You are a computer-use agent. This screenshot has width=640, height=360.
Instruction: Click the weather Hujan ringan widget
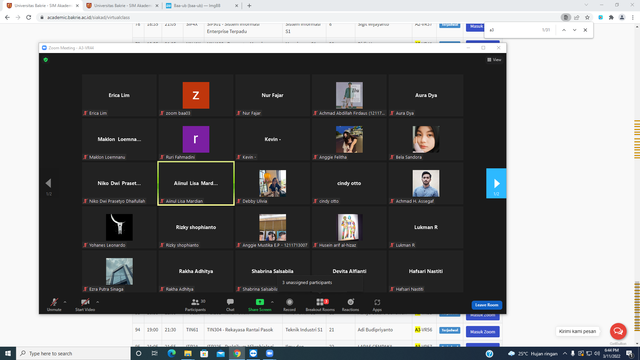[x=533, y=353]
